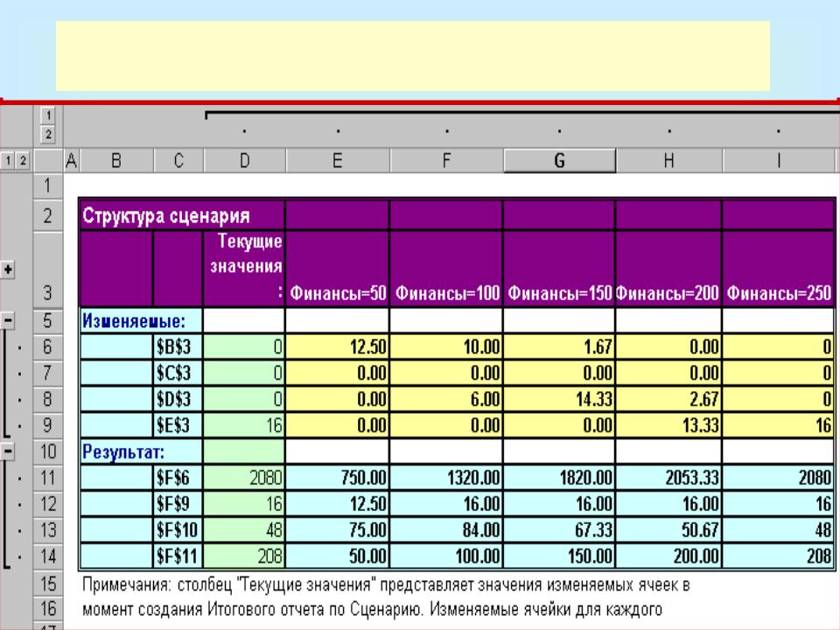This screenshot has height=630, width=840.
Task: Click the cell with value 10.00 in row 6
Action: coord(446,346)
